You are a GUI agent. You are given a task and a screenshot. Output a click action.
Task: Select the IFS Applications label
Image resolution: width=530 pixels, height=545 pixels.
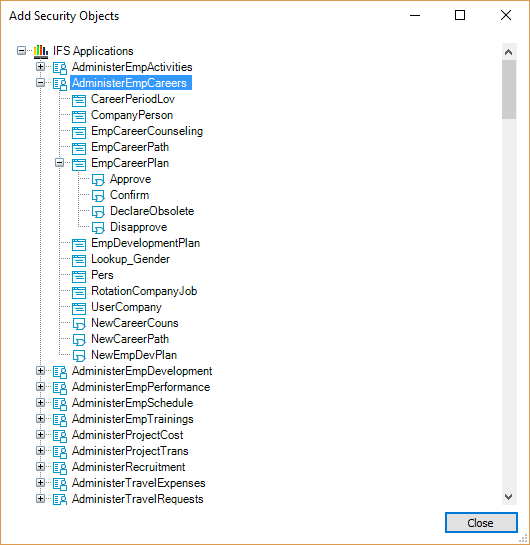click(x=93, y=51)
